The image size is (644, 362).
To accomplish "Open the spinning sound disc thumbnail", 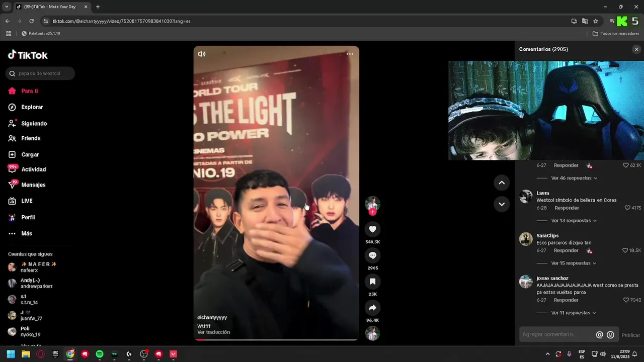I will coord(372,333).
